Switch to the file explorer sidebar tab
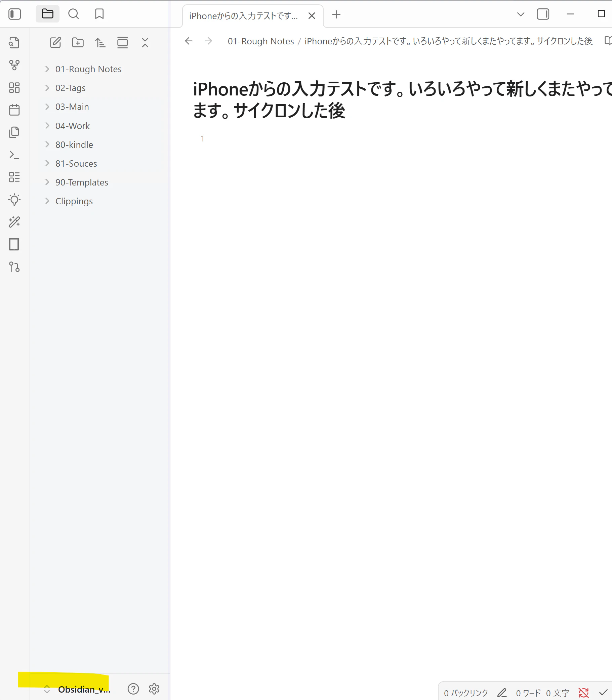 click(x=47, y=14)
